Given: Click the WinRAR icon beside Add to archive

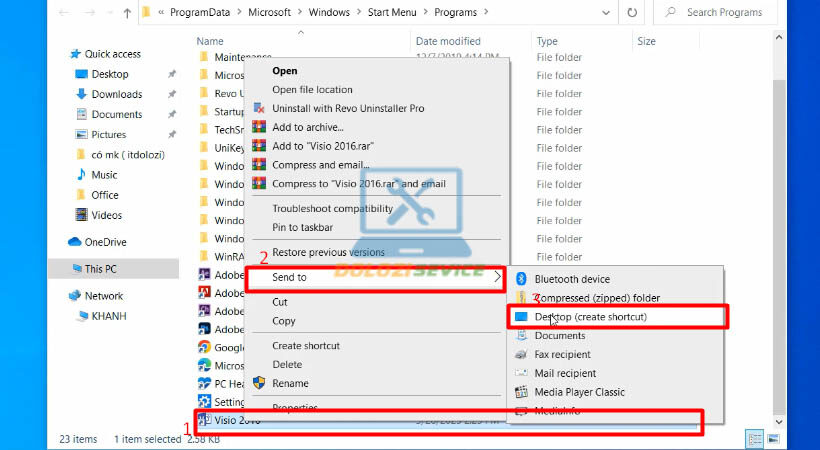Looking at the screenshot, I should click(259, 127).
